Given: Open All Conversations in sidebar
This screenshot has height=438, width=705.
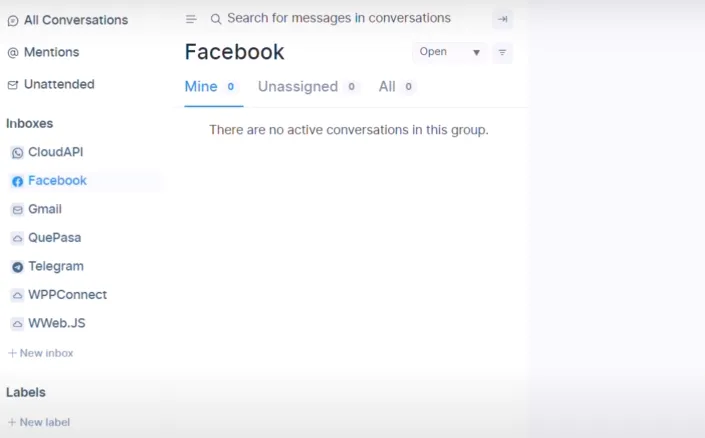Looking at the screenshot, I should 68,20.
